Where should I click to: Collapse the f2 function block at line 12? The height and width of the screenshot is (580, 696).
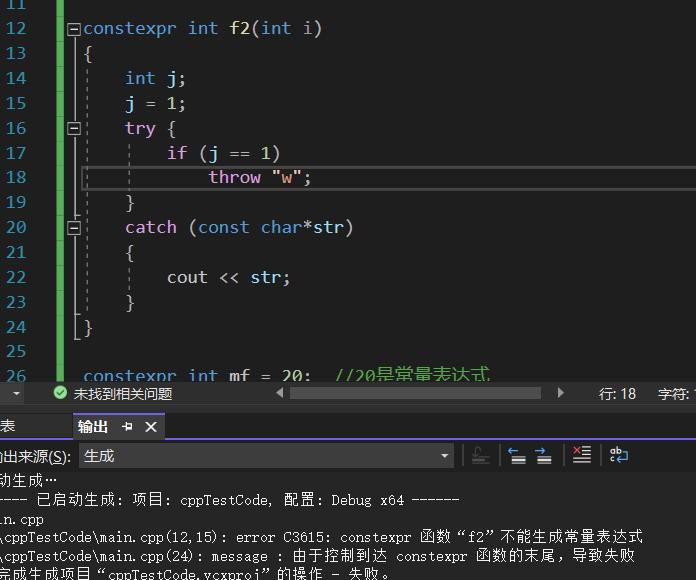pos(74,29)
